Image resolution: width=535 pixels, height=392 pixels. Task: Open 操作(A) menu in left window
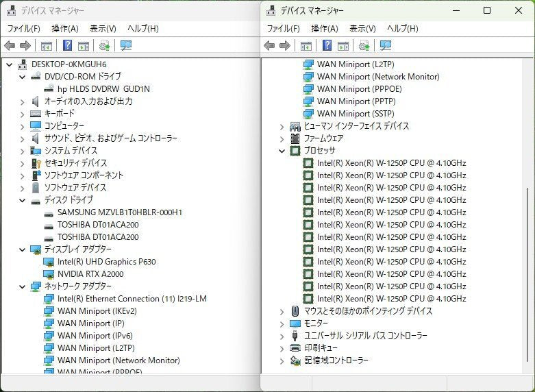65,28
